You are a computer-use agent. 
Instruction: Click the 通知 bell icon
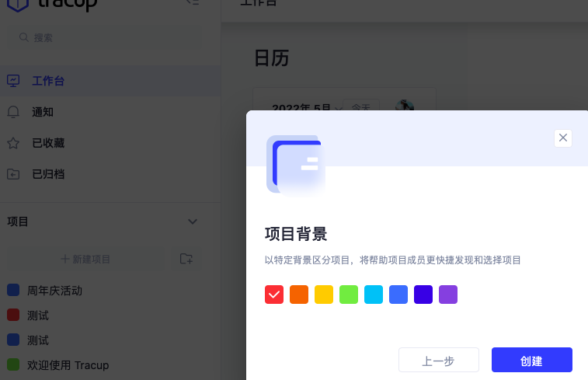(x=13, y=112)
